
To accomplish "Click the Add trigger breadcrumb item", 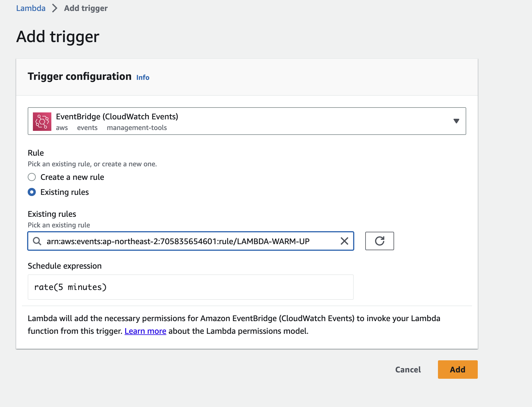I will tap(86, 8).
